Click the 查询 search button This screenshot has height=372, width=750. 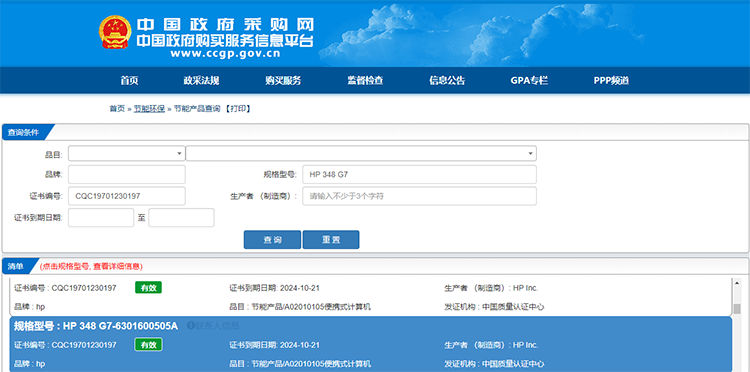point(272,240)
